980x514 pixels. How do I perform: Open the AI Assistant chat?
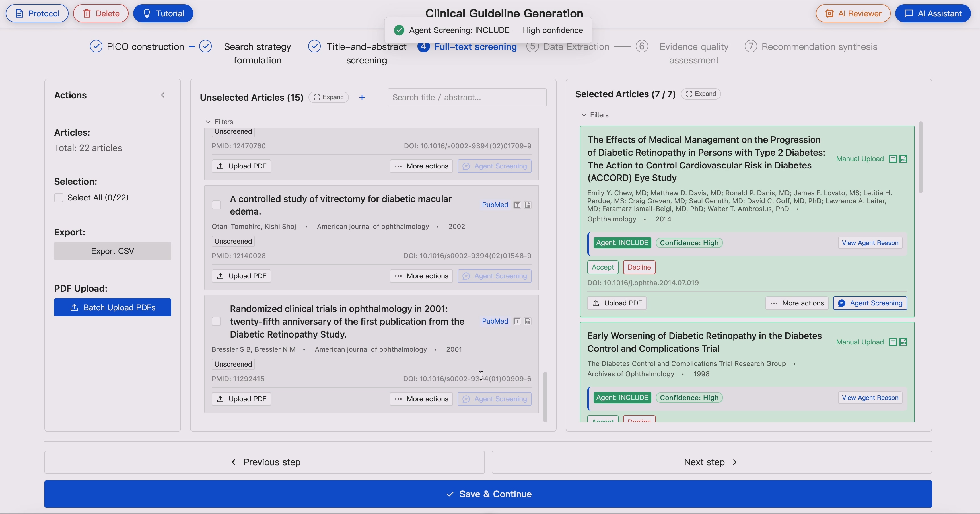click(933, 13)
